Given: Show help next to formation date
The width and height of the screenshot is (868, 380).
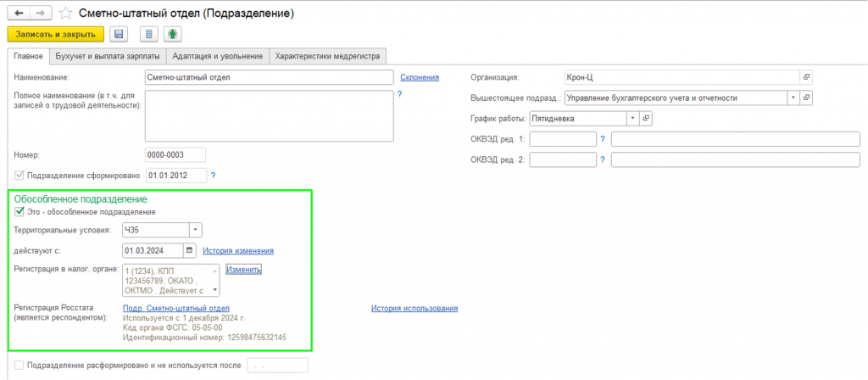Looking at the screenshot, I should (x=213, y=176).
